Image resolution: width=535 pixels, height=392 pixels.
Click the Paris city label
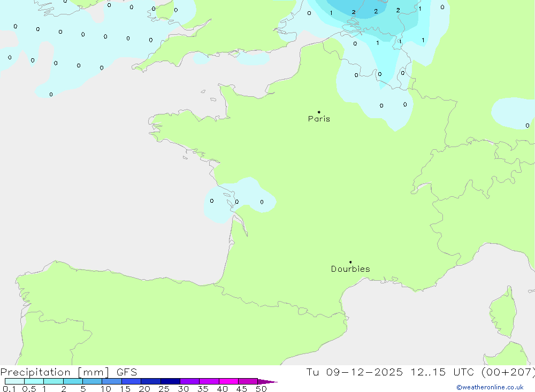click(319, 119)
